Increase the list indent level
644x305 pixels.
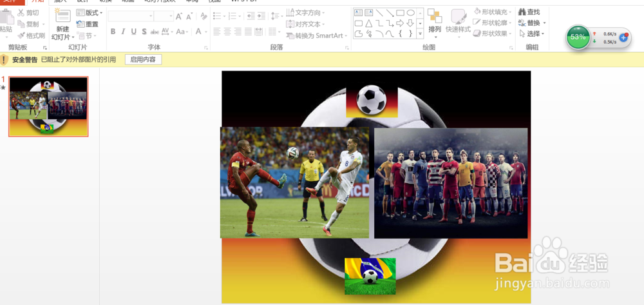click(x=261, y=16)
